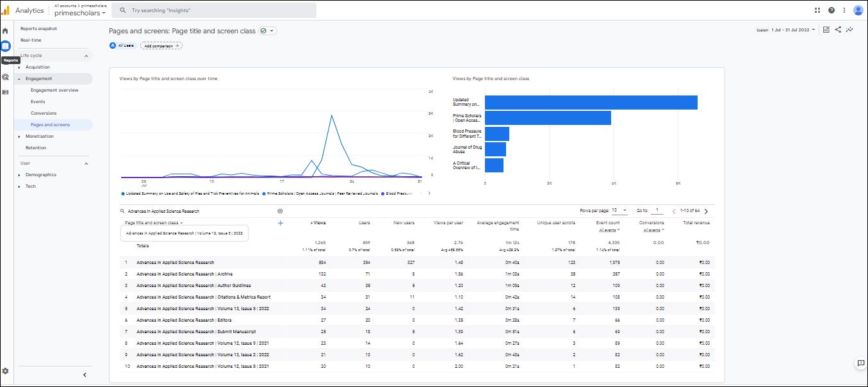The width and height of the screenshot is (868, 387).
Task: Go to next page of table results
Action: [x=706, y=211]
